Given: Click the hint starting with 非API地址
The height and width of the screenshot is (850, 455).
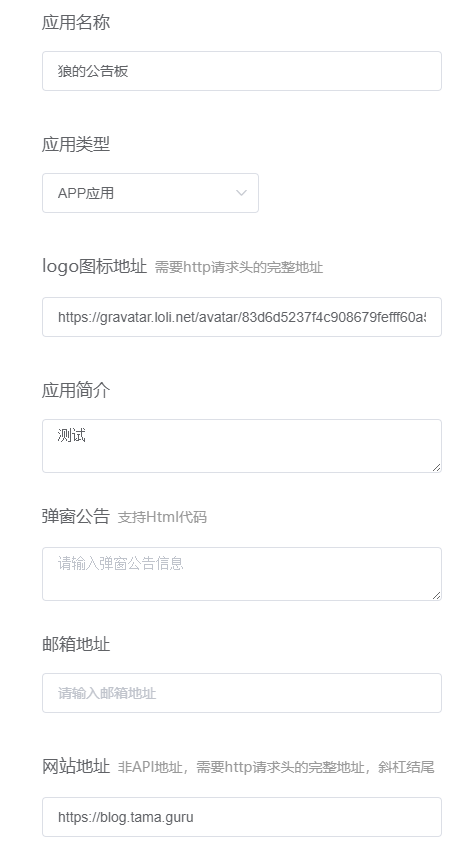Looking at the screenshot, I should (x=276, y=768).
